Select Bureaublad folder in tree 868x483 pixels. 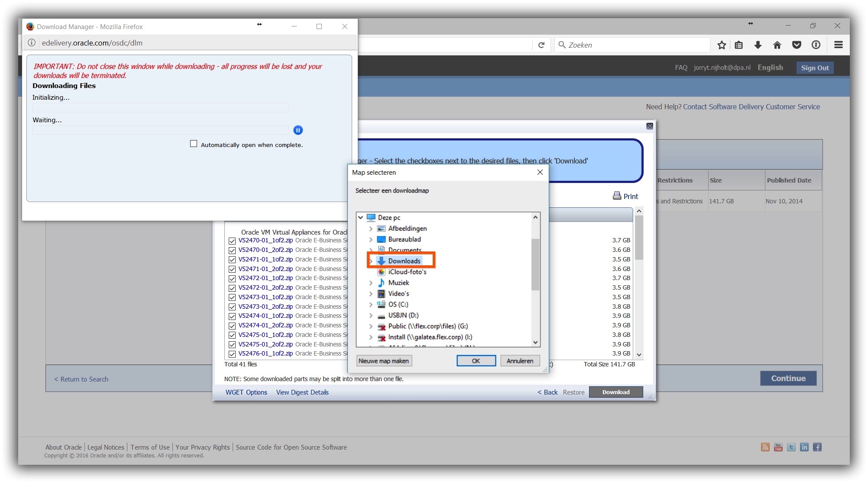point(404,239)
